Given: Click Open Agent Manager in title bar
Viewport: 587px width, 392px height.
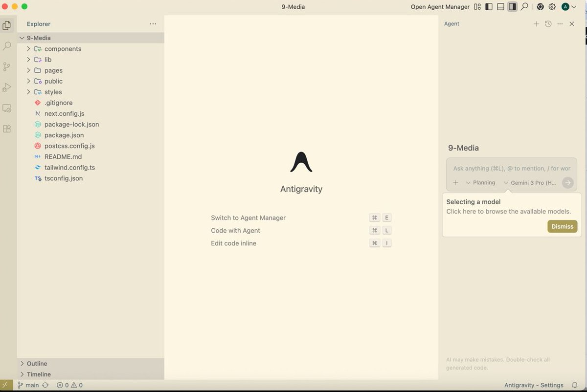Looking at the screenshot, I should [440, 7].
